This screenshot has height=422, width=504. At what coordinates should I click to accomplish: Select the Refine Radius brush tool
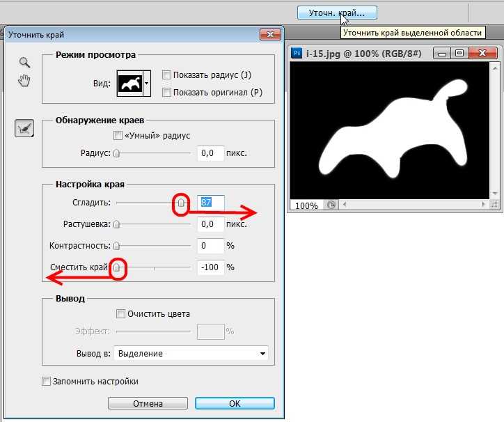pyautogui.click(x=24, y=128)
